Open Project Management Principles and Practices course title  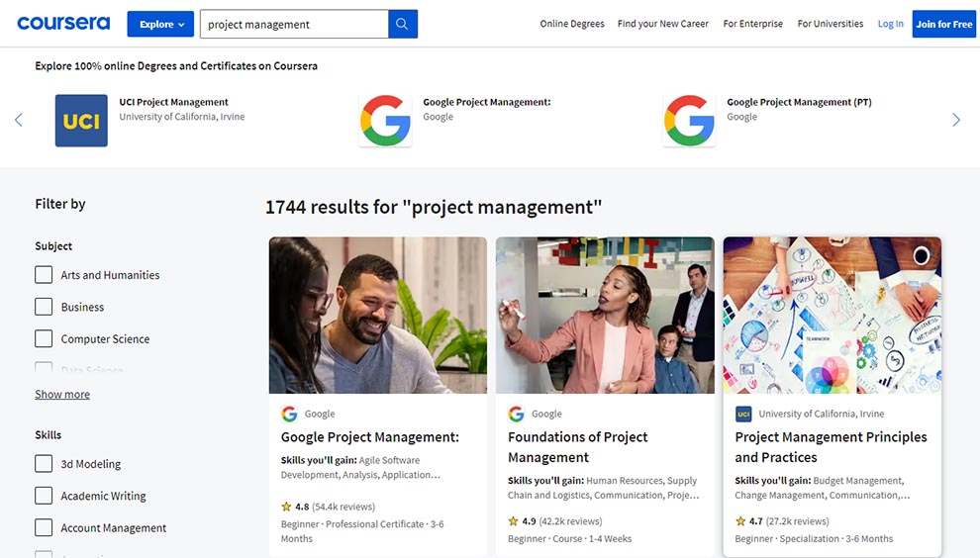tap(831, 447)
